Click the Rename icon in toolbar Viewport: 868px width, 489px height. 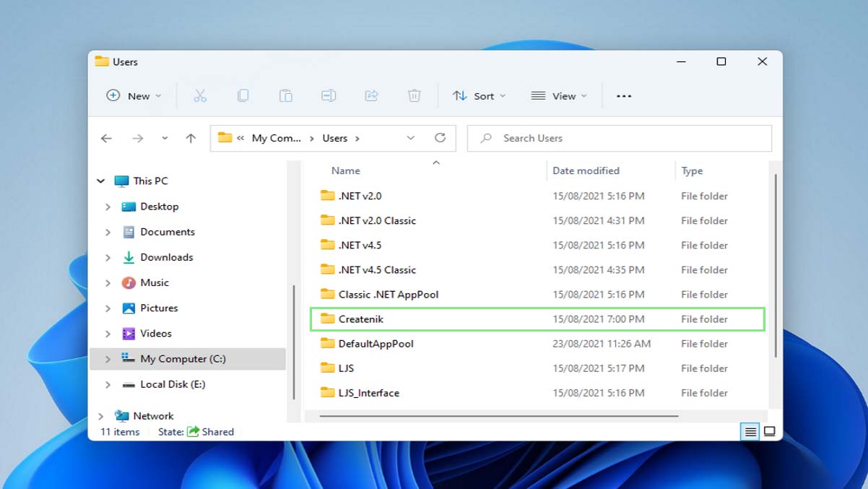coord(329,95)
